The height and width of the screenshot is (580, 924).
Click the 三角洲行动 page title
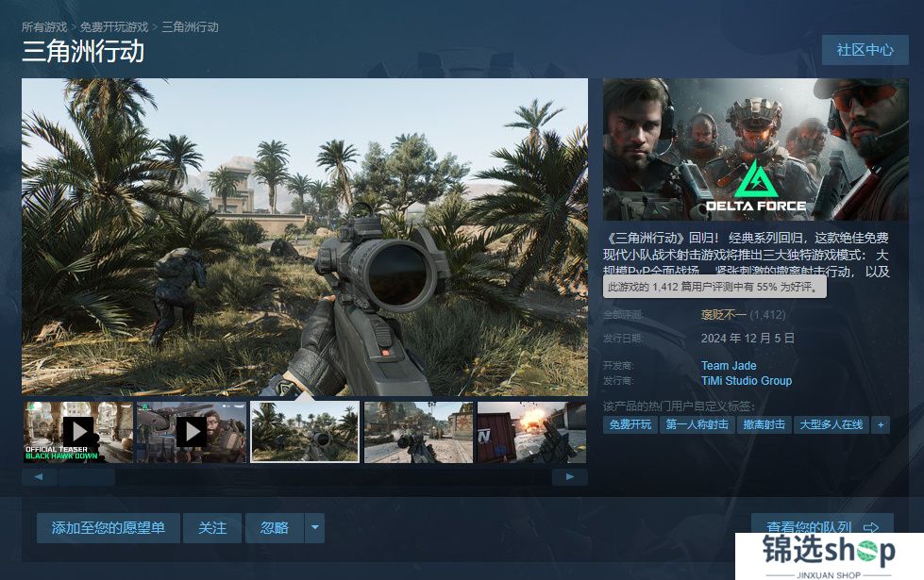[x=83, y=51]
